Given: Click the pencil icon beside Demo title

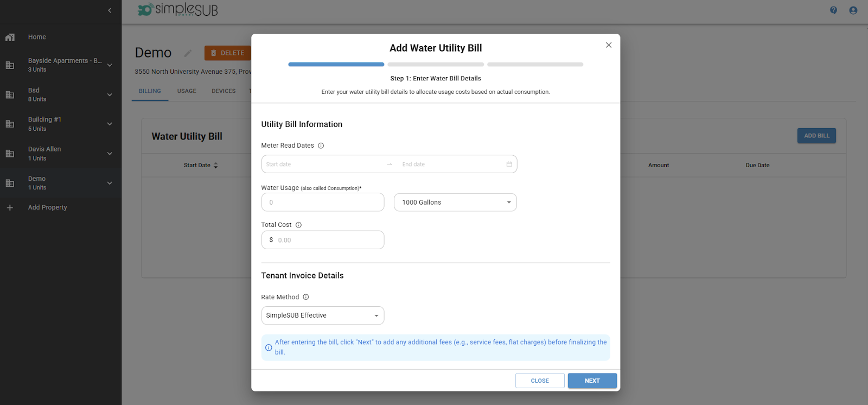Looking at the screenshot, I should click(188, 53).
